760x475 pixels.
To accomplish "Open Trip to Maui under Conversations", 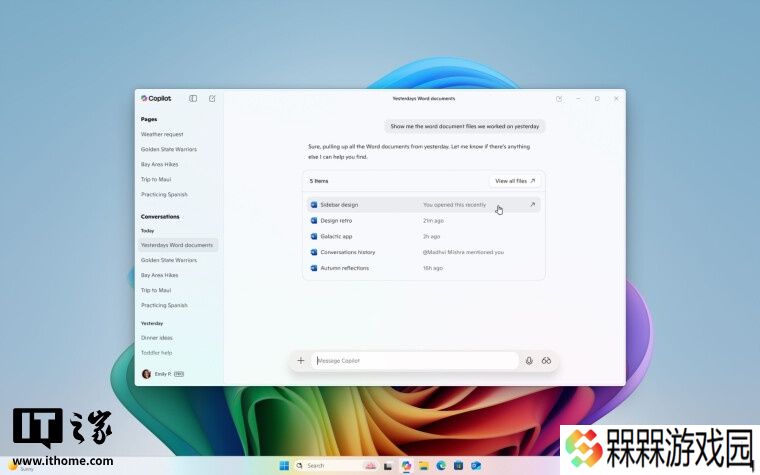I will pos(156,290).
